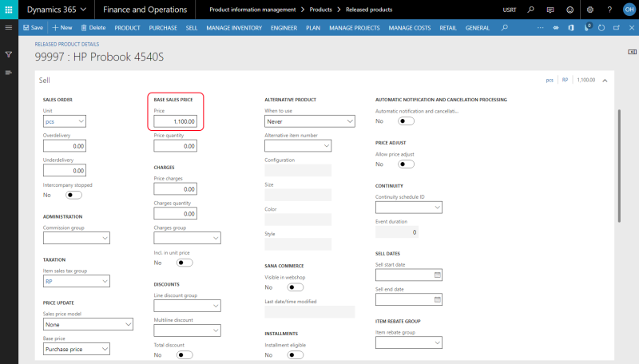Toggle Automatic notification and cancellation switch
Image resolution: width=639 pixels, height=364 pixels.
(x=406, y=121)
